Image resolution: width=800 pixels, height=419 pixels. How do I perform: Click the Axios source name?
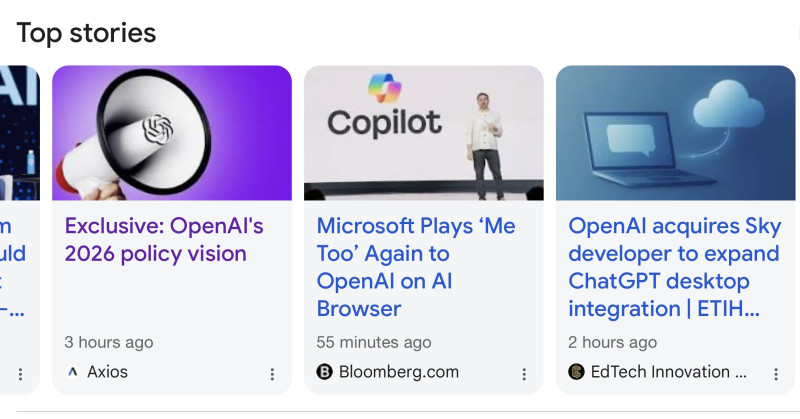107,372
